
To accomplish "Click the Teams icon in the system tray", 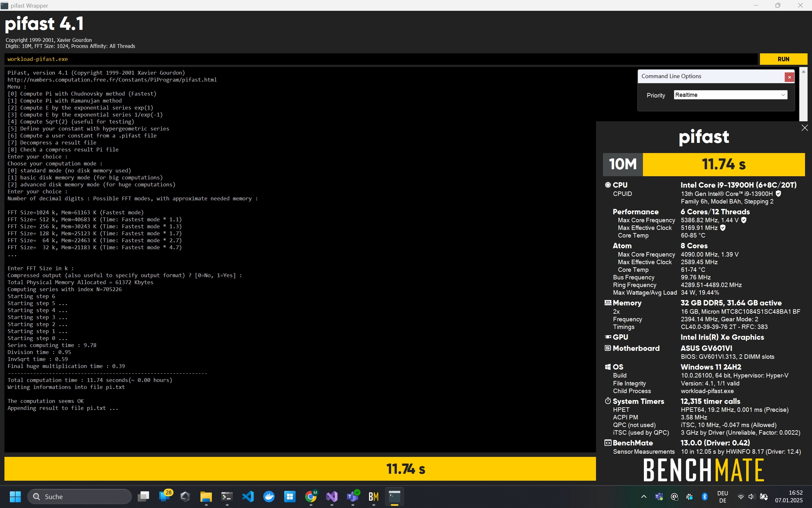I will click(659, 497).
